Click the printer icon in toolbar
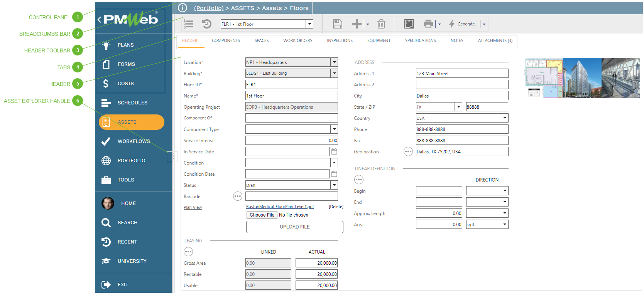644x294 pixels. click(428, 24)
